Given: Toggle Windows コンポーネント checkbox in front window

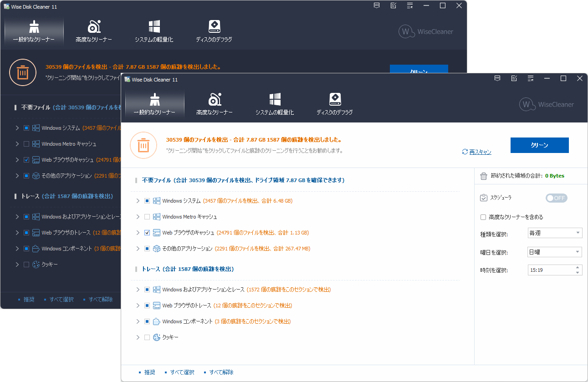Looking at the screenshot, I should [x=147, y=321].
